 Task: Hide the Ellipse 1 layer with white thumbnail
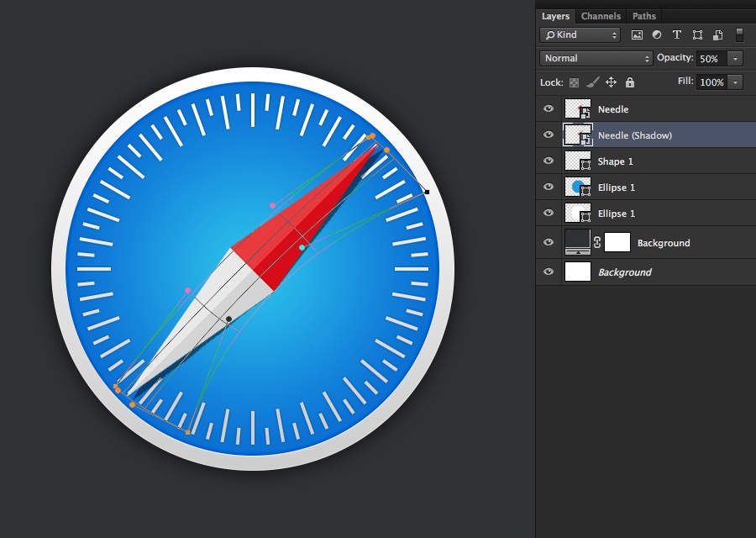(549, 213)
